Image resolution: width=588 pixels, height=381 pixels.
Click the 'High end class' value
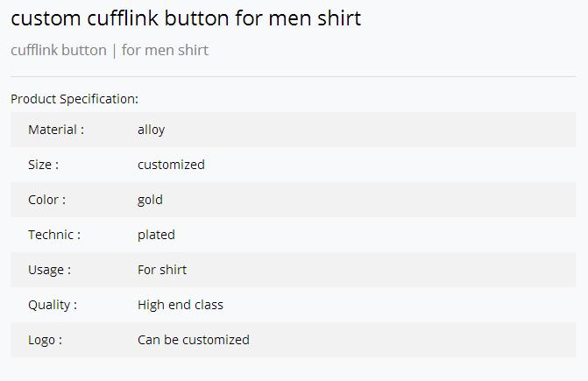[x=181, y=306]
